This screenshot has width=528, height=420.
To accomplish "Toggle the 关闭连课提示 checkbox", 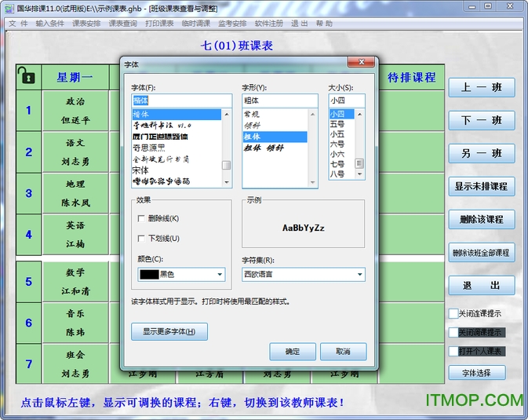I will [x=453, y=313].
